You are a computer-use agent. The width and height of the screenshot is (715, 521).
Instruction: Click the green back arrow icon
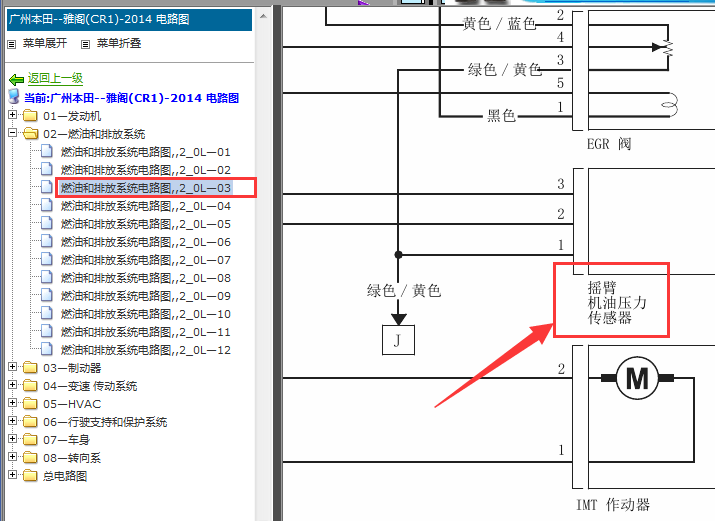coord(16,80)
